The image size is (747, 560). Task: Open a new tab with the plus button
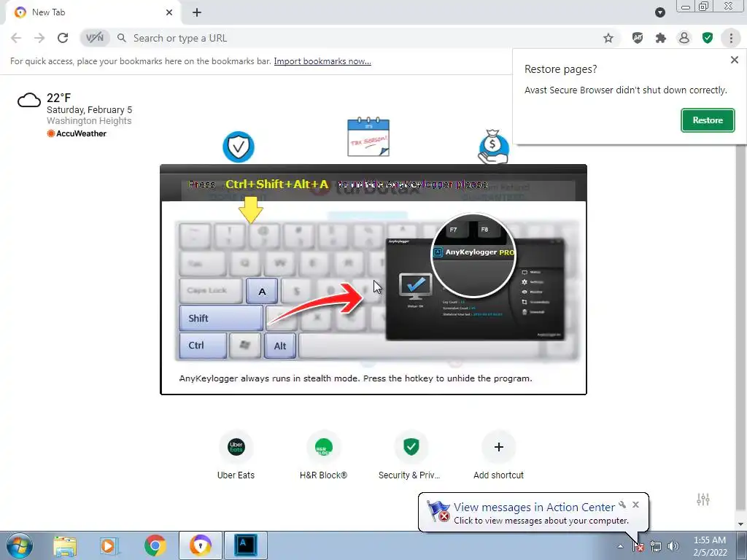point(197,12)
